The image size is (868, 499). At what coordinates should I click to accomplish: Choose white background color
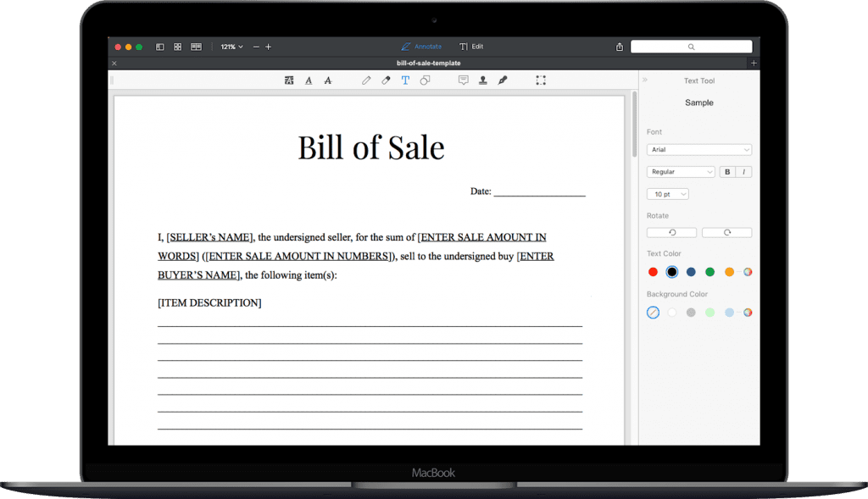pos(672,313)
